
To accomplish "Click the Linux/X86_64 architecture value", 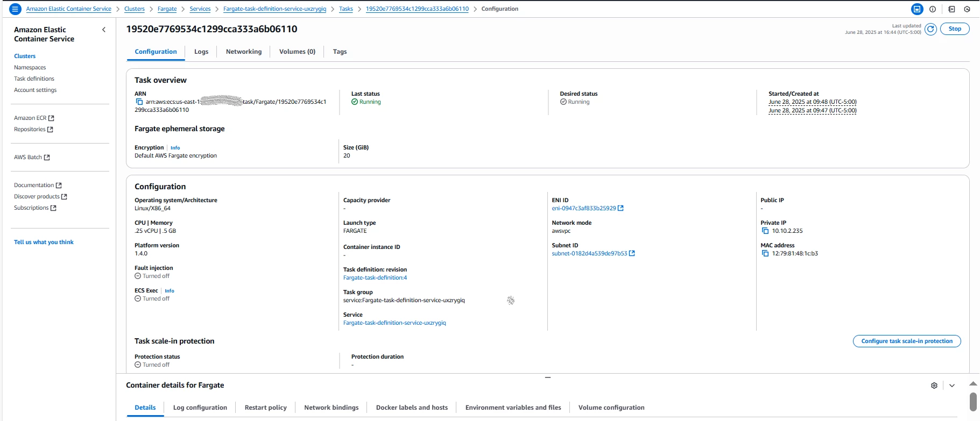I will [152, 208].
